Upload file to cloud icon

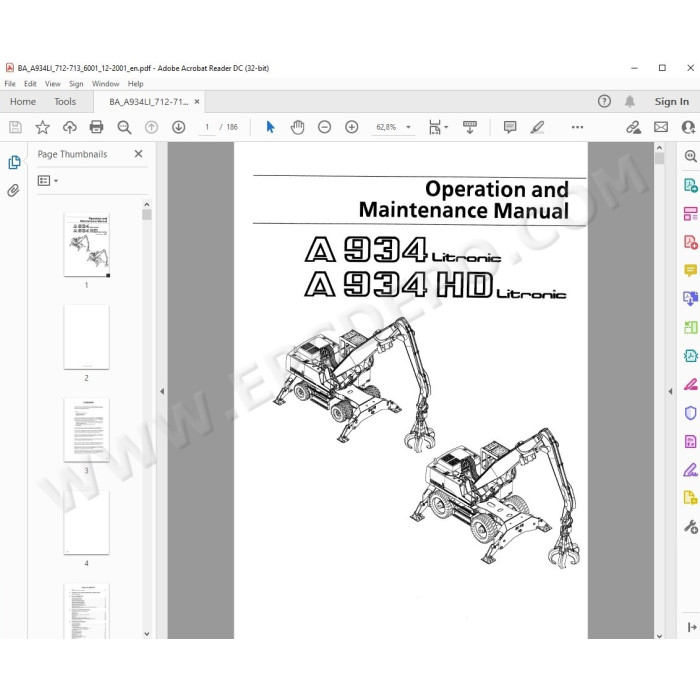(x=70, y=127)
